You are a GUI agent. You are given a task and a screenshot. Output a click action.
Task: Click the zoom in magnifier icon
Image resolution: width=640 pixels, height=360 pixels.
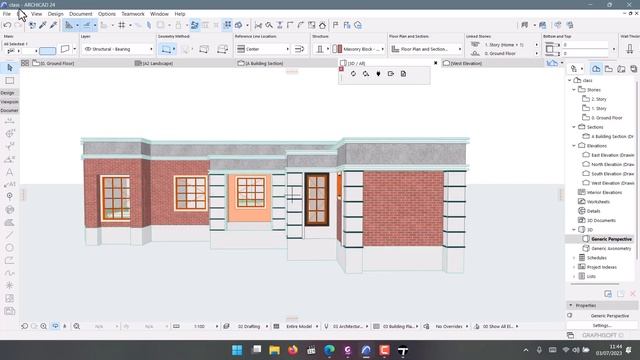(43, 327)
